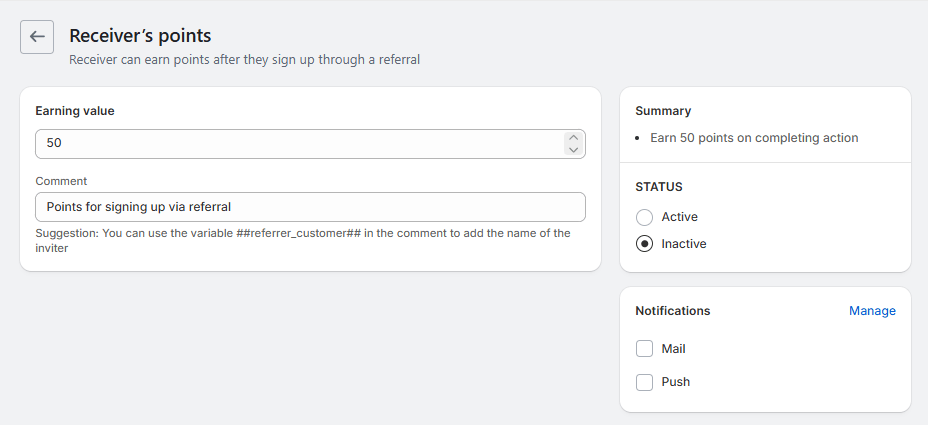Click the back arrow button
Screen dimensions: 928x425
click(x=37, y=37)
